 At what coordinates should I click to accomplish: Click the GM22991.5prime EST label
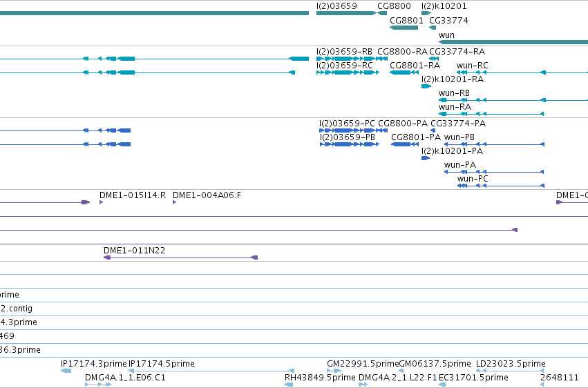(x=363, y=364)
